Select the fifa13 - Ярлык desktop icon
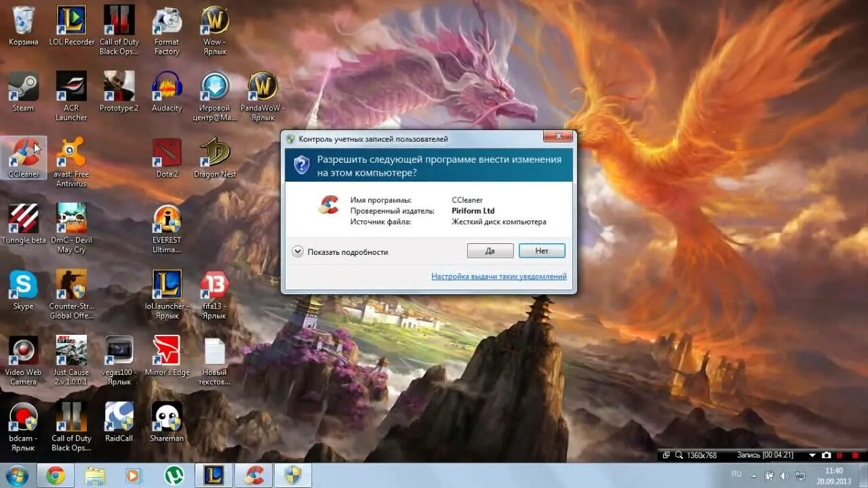This screenshot has height=488, width=868. tap(215, 295)
